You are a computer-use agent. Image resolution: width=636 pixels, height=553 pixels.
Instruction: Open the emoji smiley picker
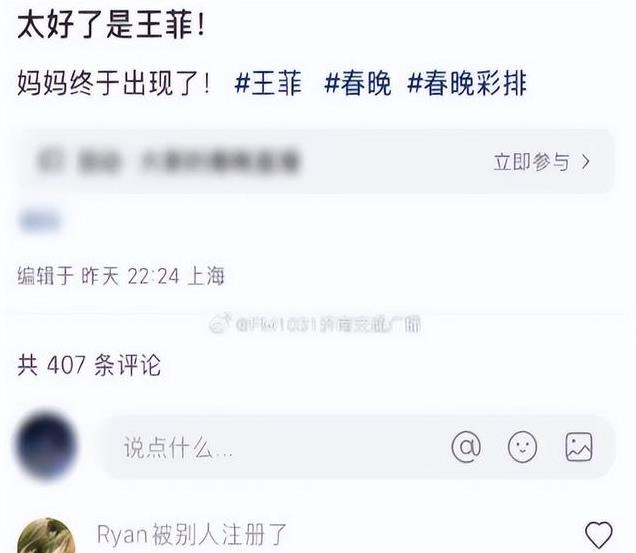click(522, 447)
